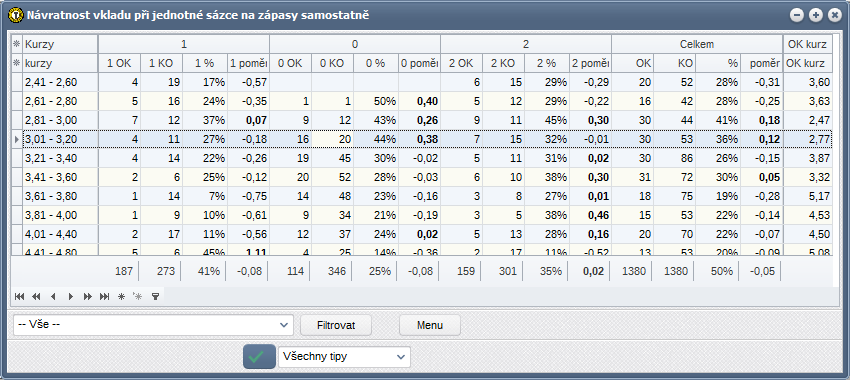Go to next page of records

[87, 297]
